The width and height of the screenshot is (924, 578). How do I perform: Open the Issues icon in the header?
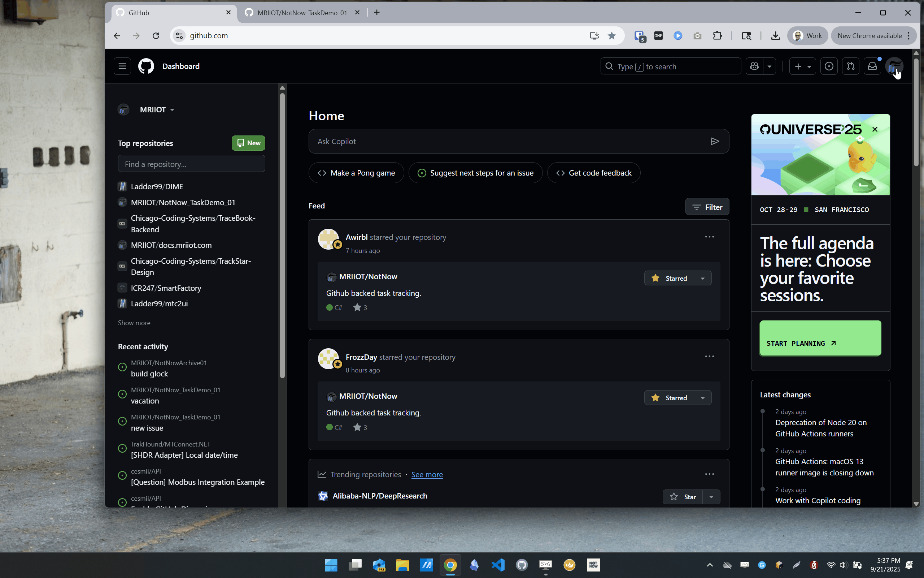(x=829, y=66)
